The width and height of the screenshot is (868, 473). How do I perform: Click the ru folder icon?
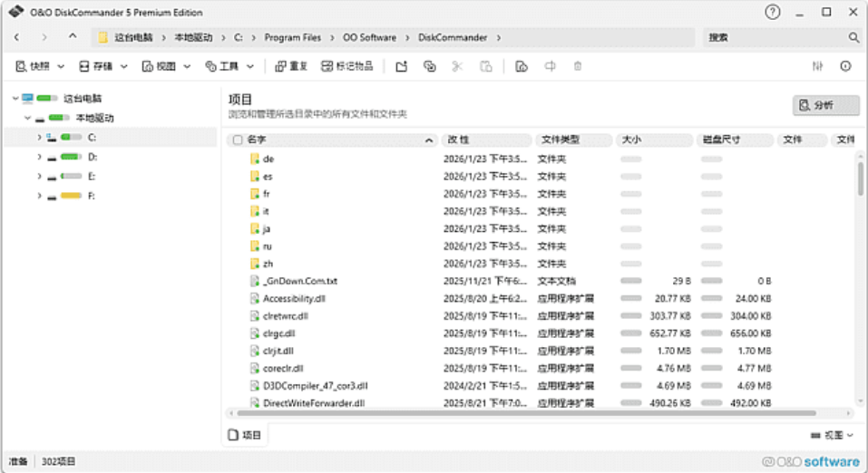[255, 246]
